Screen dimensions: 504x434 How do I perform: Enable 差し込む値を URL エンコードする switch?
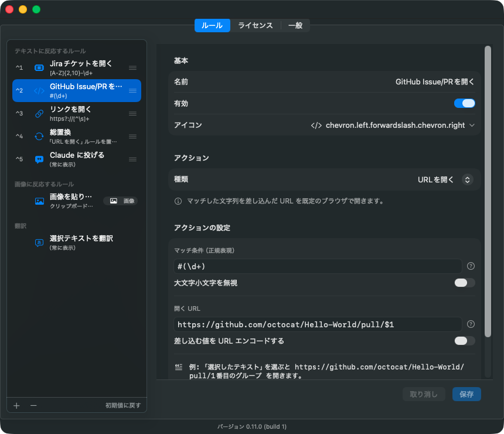pyautogui.click(x=465, y=341)
